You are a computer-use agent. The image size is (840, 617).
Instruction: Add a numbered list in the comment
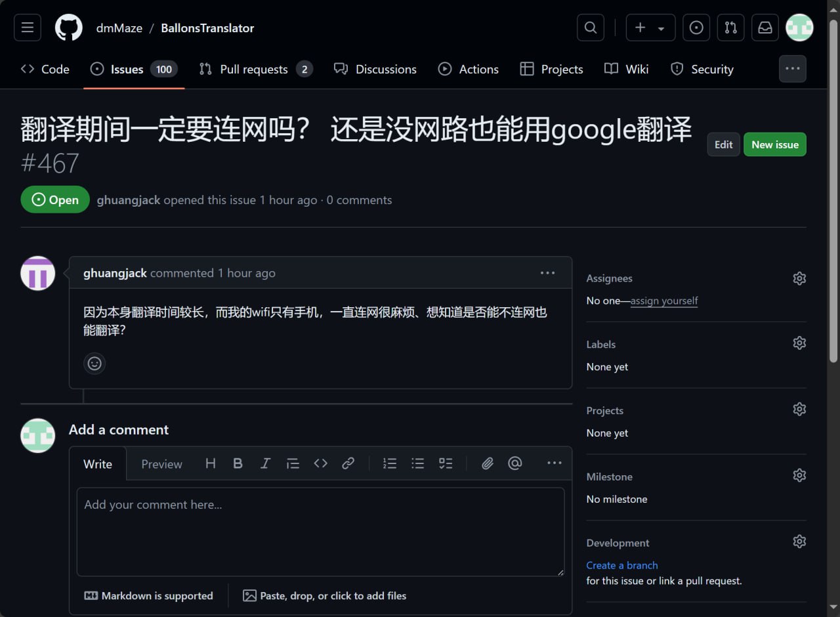pyautogui.click(x=390, y=463)
